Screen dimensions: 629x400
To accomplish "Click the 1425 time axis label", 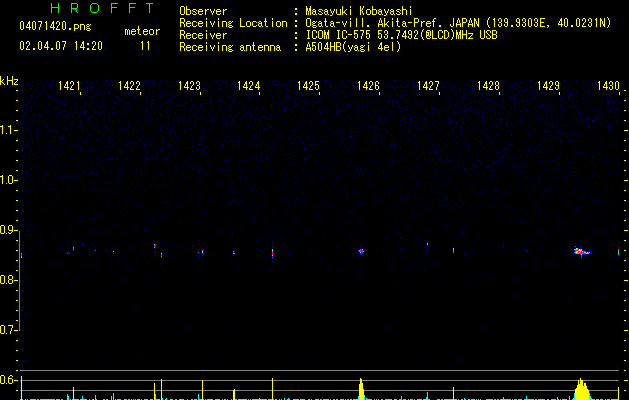I will click(308, 86).
